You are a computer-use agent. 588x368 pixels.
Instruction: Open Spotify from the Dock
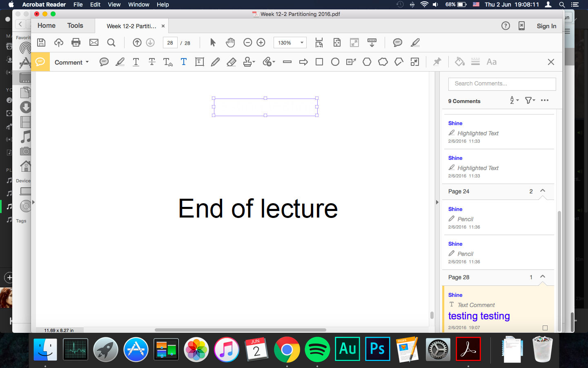[x=317, y=350]
